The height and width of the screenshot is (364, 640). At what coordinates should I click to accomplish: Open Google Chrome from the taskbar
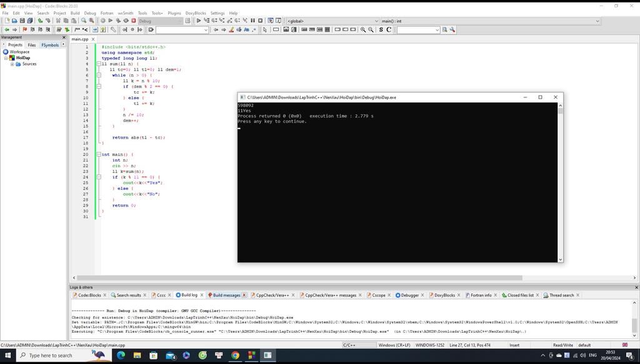pyautogui.click(x=235, y=355)
